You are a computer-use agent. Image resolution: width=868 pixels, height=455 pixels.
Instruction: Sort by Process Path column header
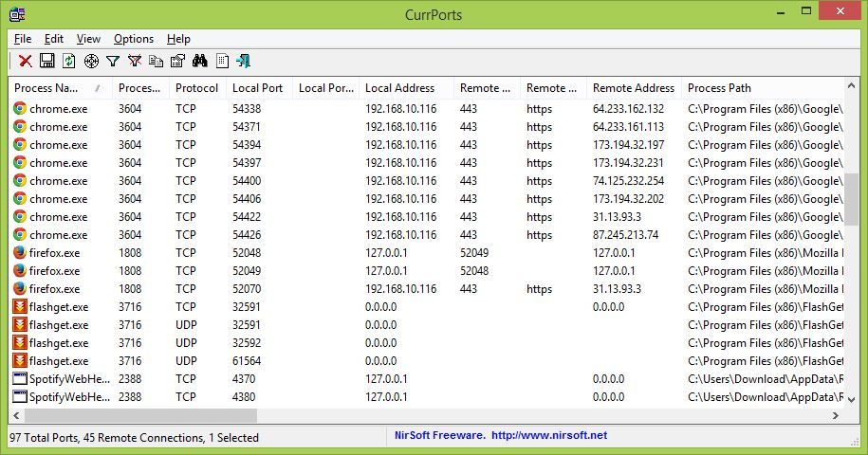click(x=763, y=88)
